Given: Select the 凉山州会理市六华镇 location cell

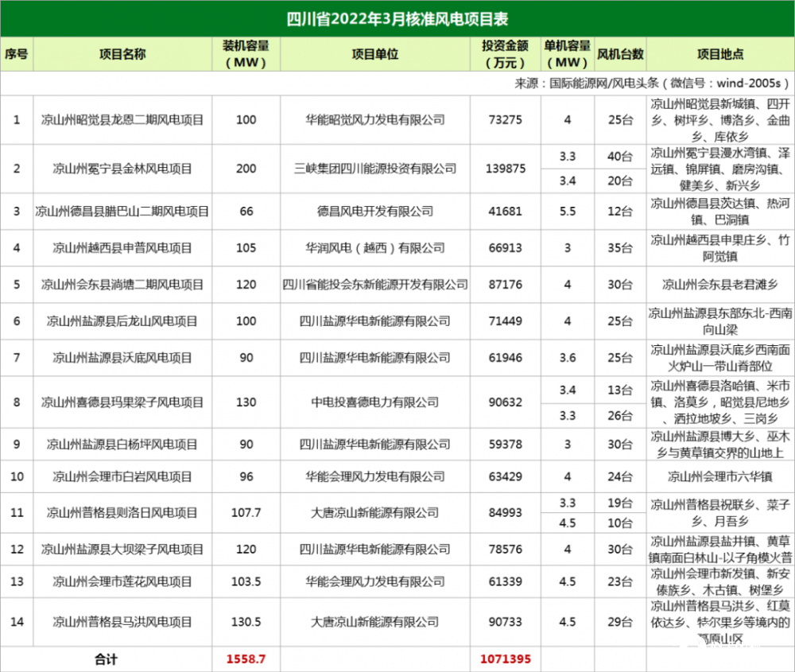Looking at the screenshot, I should point(719,477).
